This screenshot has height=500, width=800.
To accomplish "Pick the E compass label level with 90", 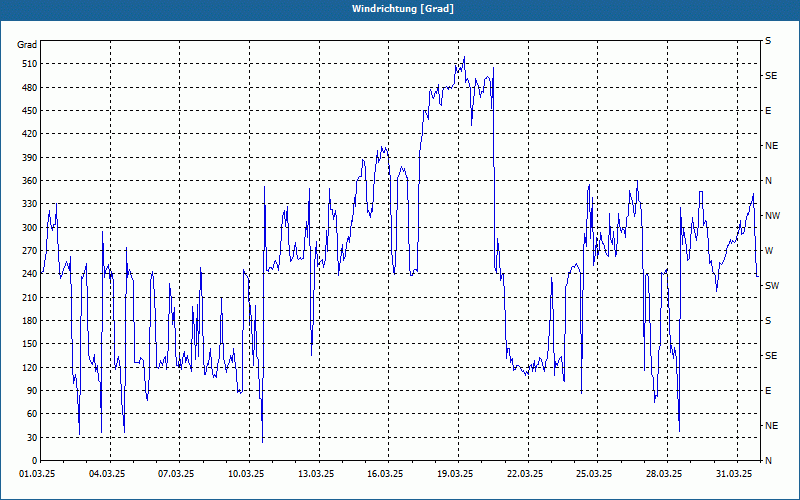I will pos(768,391).
